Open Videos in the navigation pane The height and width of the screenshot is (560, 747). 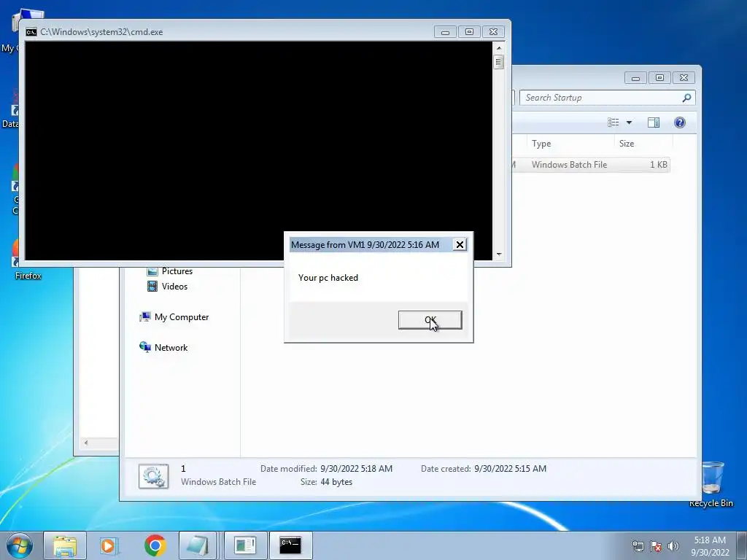174,286
